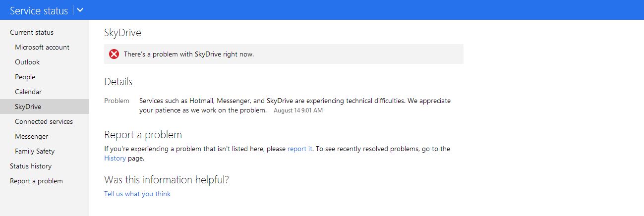This screenshot has width=644, height=216.
Task: Click 'Tell us what you think' link
Action: tap(137, 194)
